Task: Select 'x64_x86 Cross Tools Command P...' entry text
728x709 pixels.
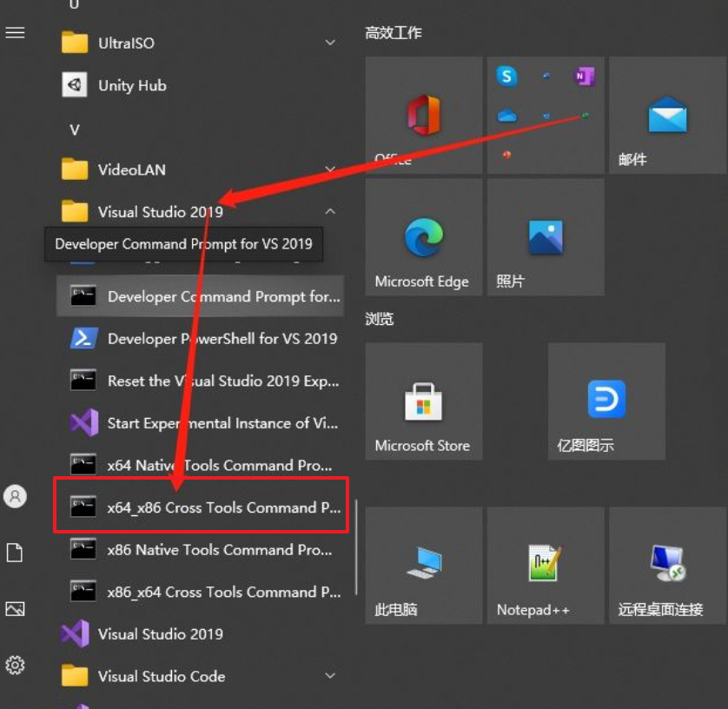Action: coord(224,507)
